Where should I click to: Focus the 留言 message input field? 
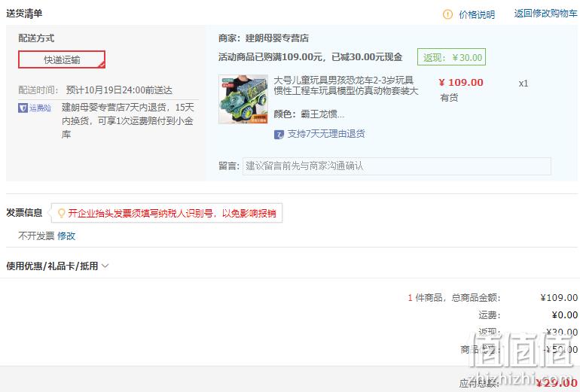[x=396, y=166]
